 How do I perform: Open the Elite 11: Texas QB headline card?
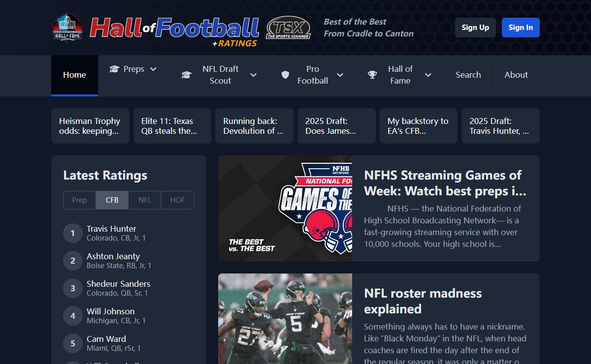tap(172, 126)
